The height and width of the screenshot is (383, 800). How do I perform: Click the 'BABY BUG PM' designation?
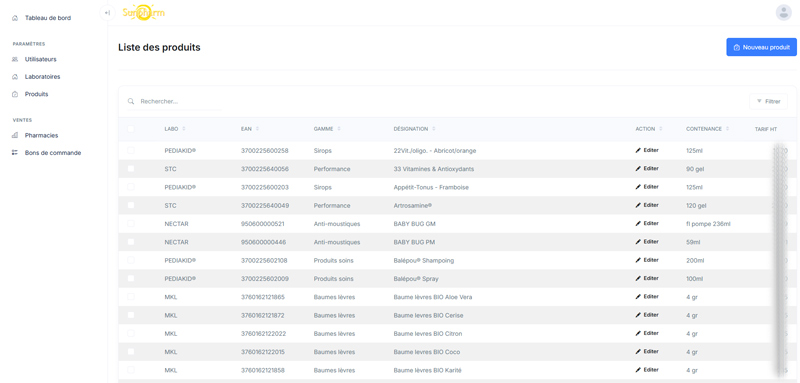[x=414, y=242]
